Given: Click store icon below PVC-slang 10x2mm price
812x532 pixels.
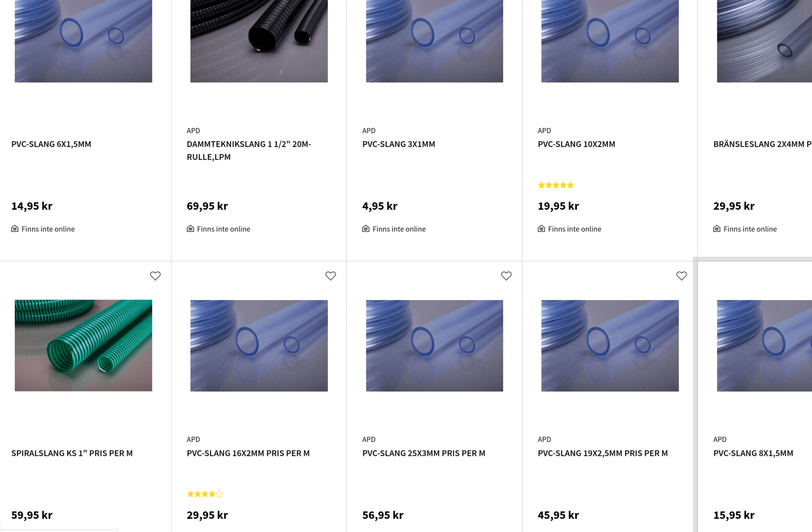Looking at the screenshot, I should [541, 229].
